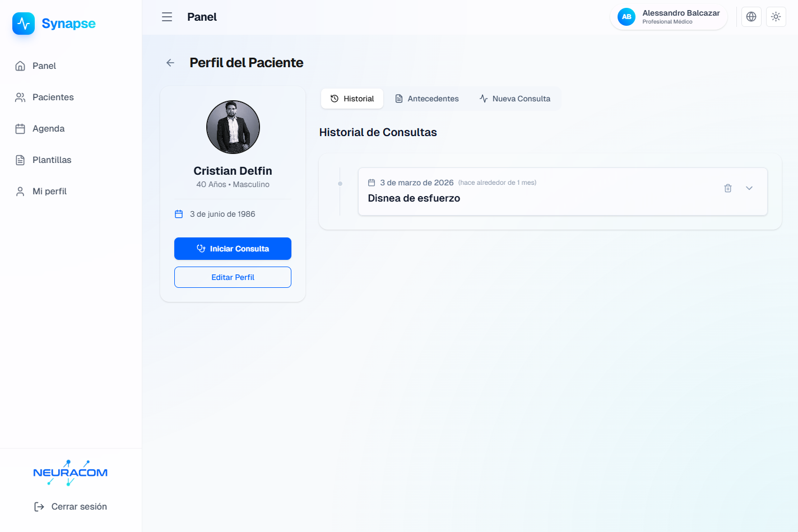Click Cristian Delfin's profile photo
This screenshot has width=798, height=532.
tap(233, 127)
